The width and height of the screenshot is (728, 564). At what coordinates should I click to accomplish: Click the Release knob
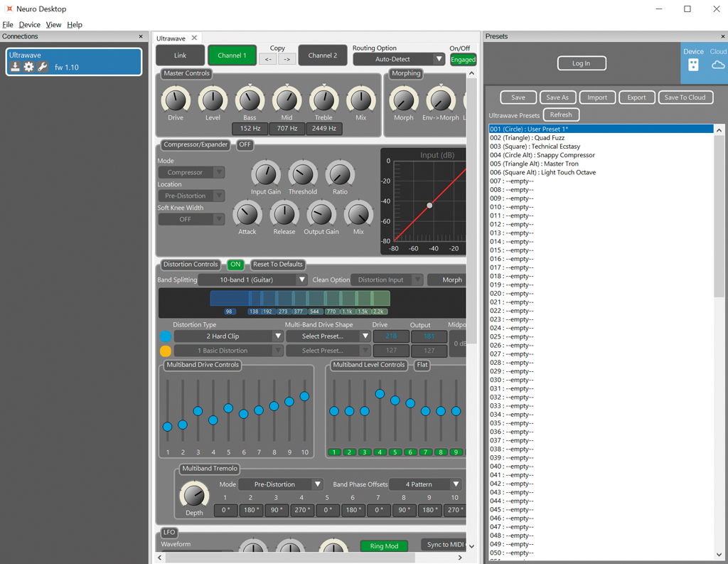point(284,214)
